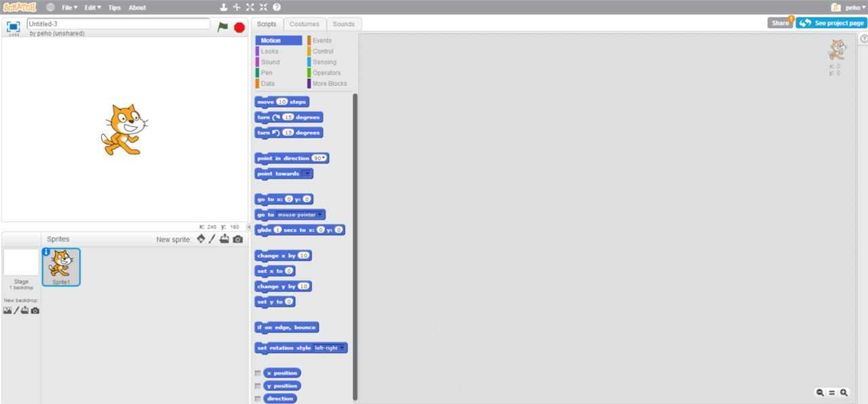Zoom out the scripts area

pos(820,392)
